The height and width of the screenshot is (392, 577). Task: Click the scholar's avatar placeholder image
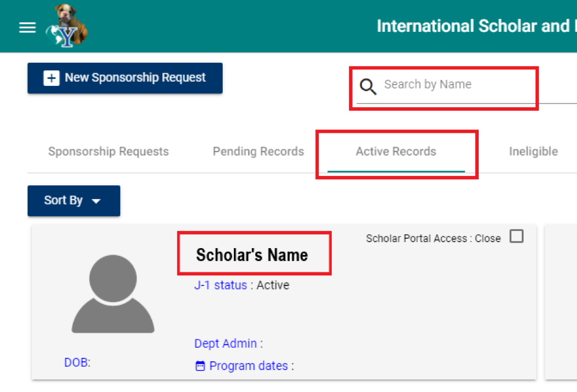pos(113,294)
